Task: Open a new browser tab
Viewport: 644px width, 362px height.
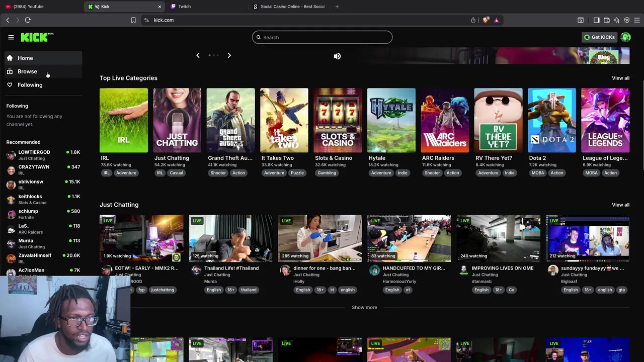Action: 337,7
